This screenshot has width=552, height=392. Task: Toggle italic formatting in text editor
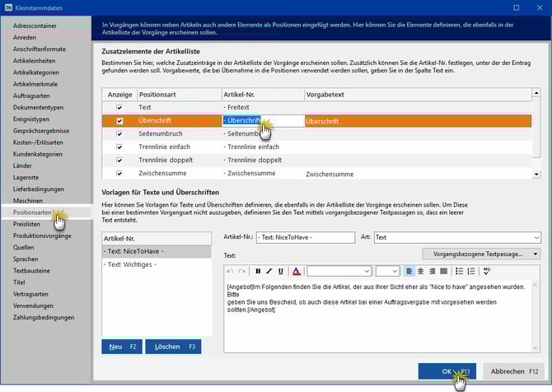click(x=269, y=271)
